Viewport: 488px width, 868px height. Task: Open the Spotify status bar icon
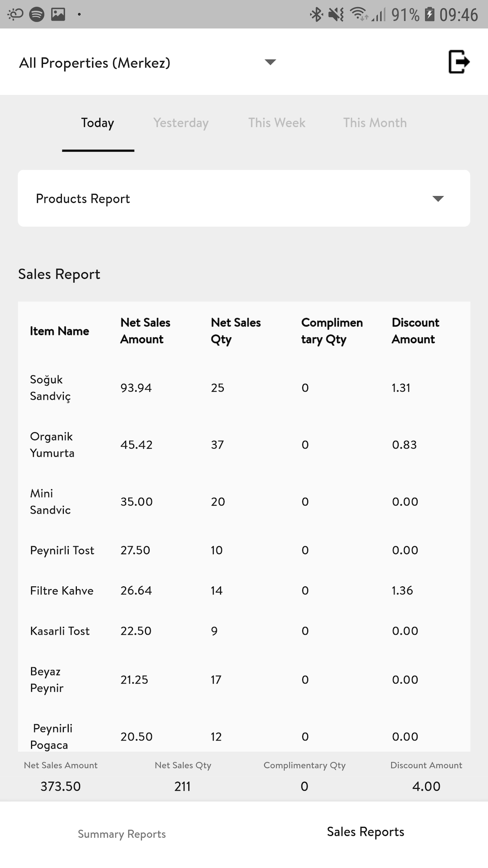[x=37, y=14]
